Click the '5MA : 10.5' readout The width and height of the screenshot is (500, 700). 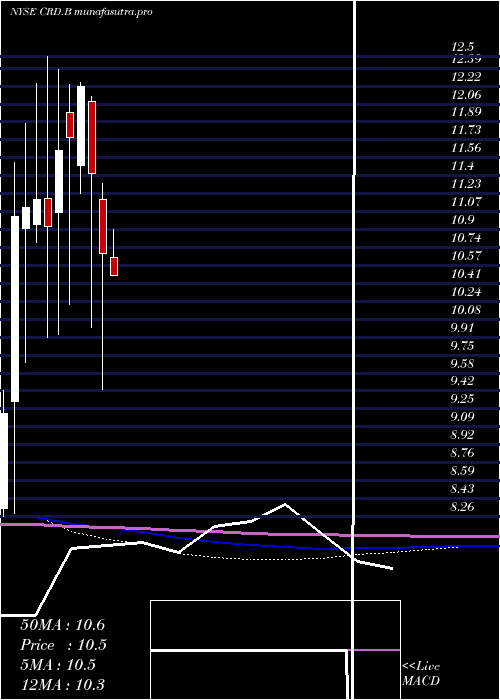[58, 665]
